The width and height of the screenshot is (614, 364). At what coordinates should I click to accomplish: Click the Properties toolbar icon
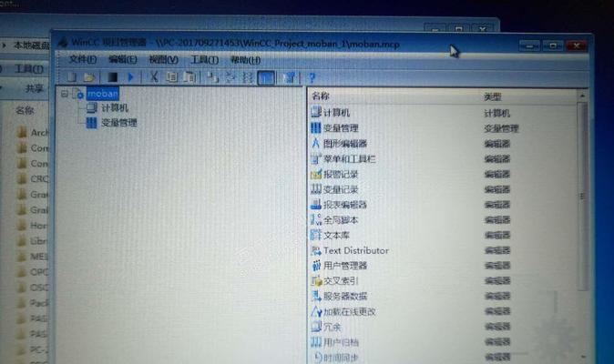coord(291,77)
